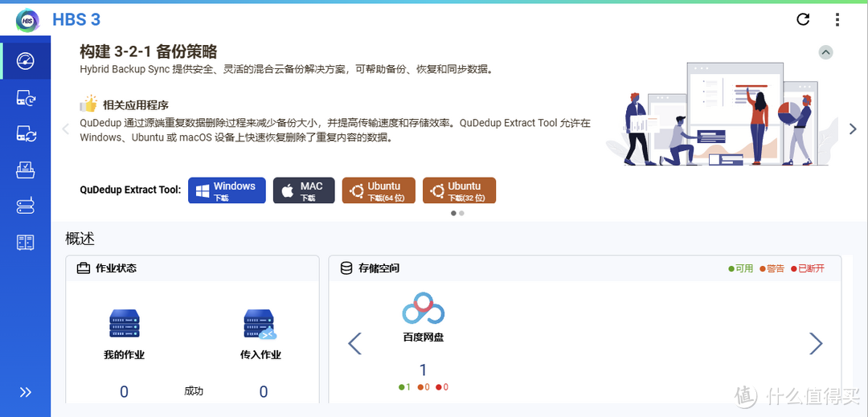Open the Services sidebar icon

click(x=25, y=243)
